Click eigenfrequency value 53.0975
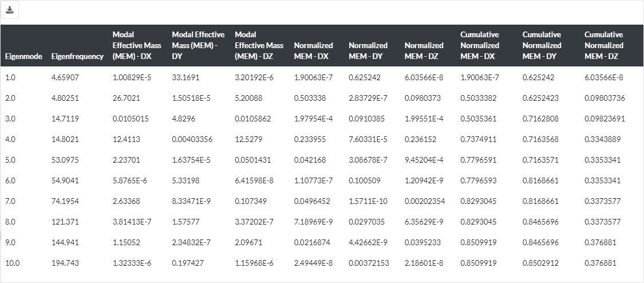Screen dimensions: 644x283 coord(65,160)
